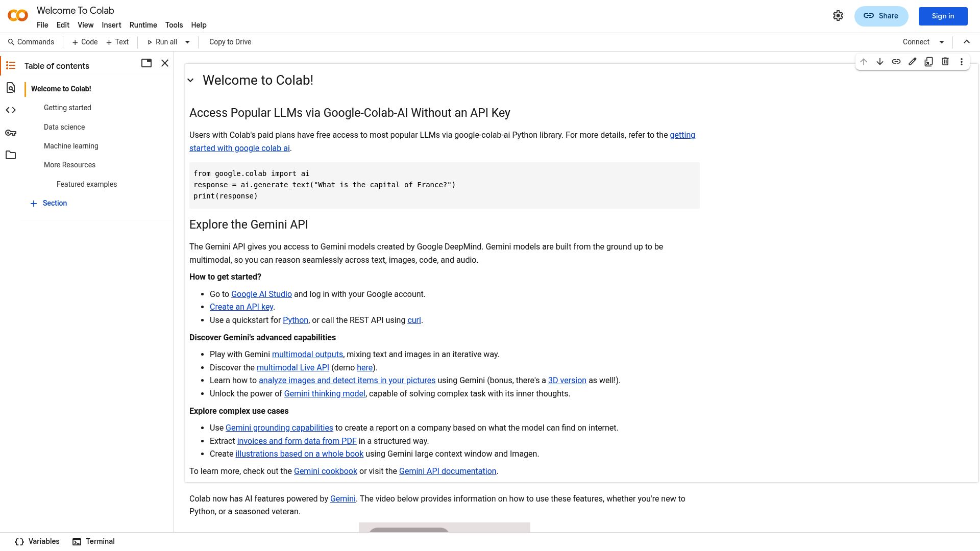Go to Featured examples entry
Image resolution: width=980 pixels, height=551 pixels.
pos(87,184)
